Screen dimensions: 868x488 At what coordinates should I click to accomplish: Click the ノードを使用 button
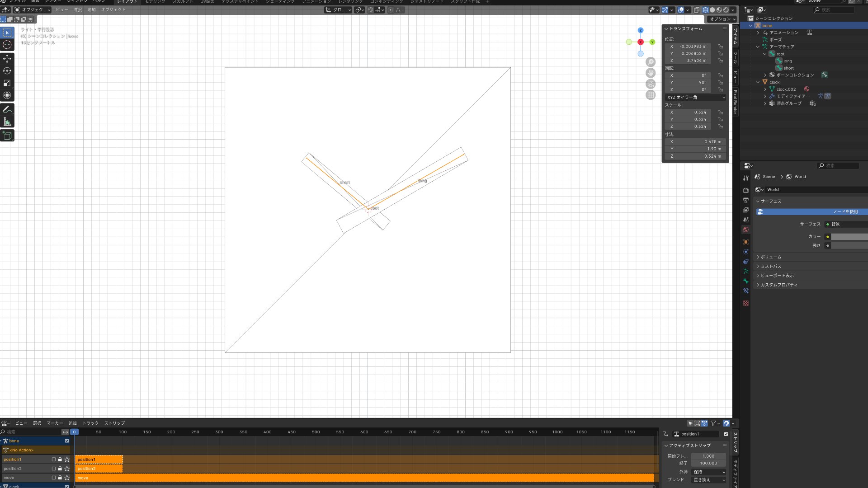pyautogui.click(x=811, y=211)
